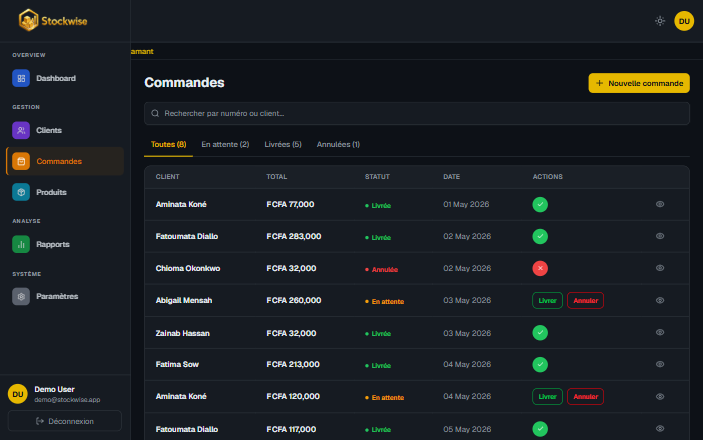Select the Toutes (8) tab
703x440 pixels.
pos(169,144)
